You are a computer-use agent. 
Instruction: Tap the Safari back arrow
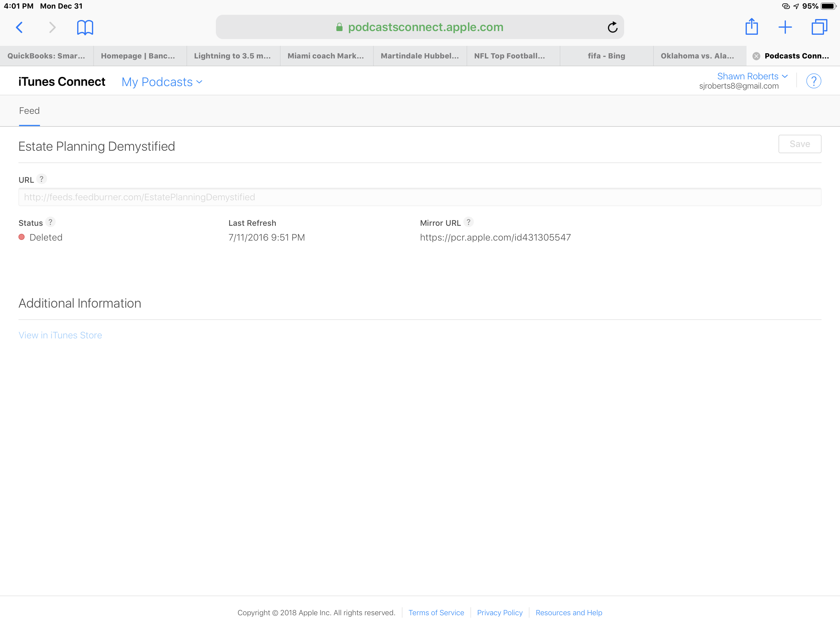click(x=19, y=27)
